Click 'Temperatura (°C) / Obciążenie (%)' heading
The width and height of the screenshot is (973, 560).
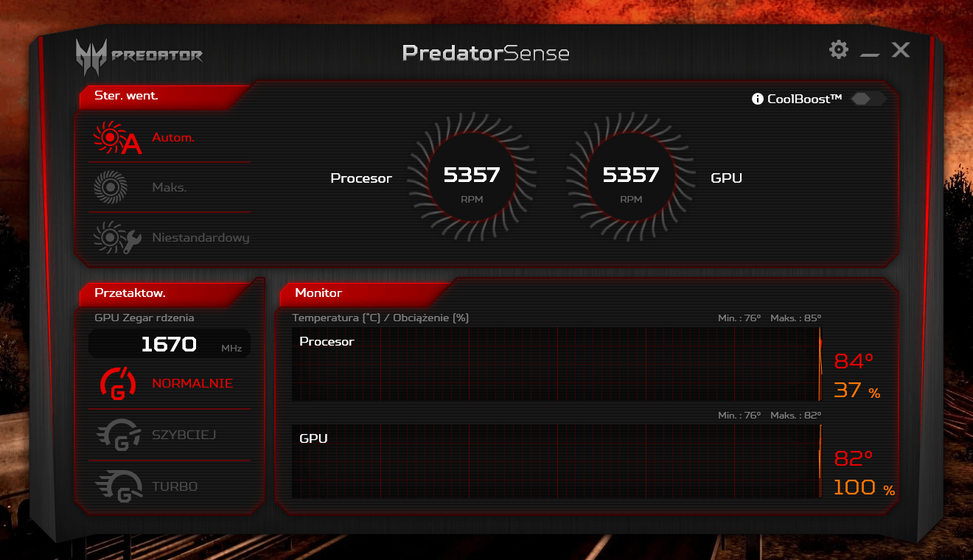coord(380,318)
